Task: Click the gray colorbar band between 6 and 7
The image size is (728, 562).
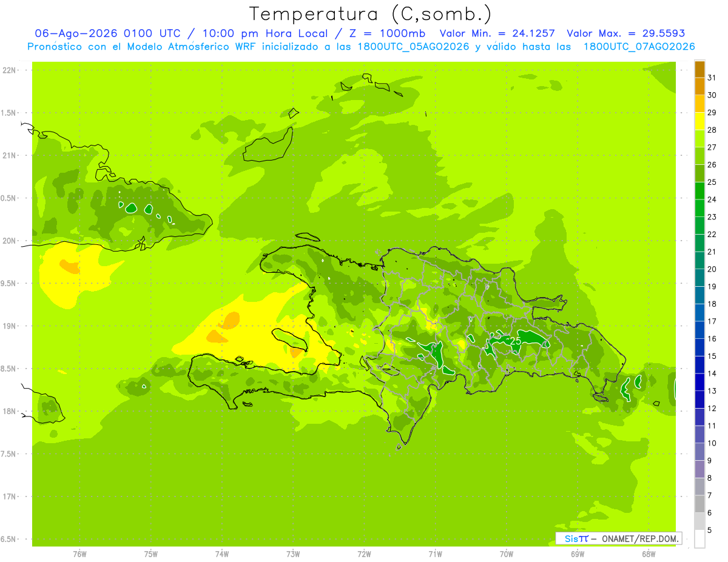Action: 699,504
